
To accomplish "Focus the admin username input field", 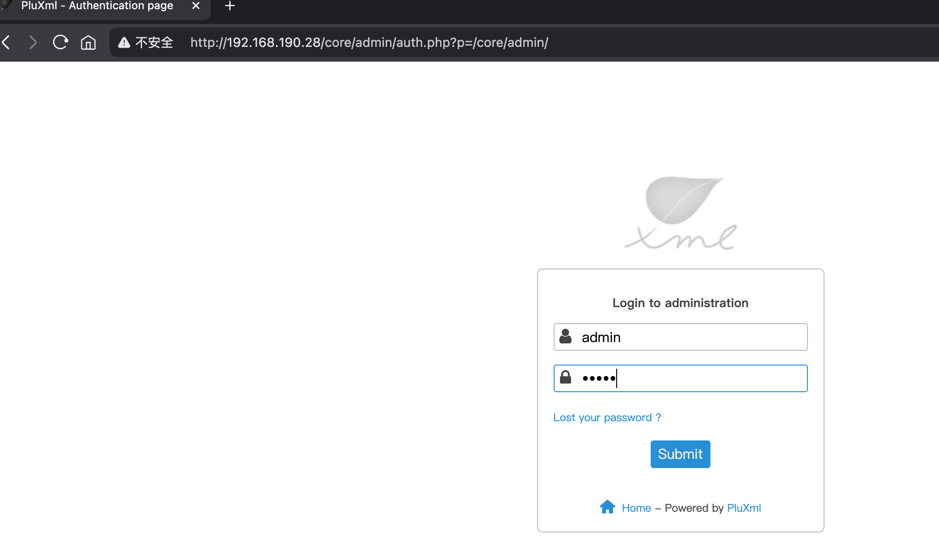I will 690,337.
